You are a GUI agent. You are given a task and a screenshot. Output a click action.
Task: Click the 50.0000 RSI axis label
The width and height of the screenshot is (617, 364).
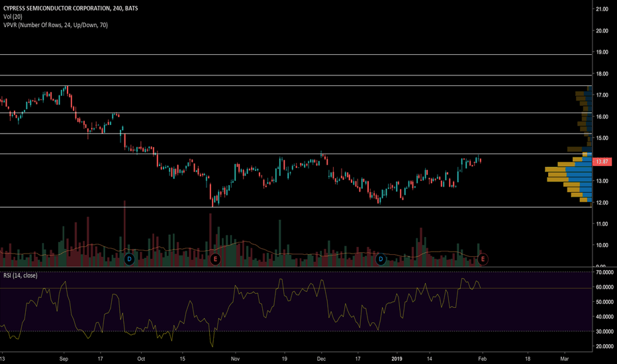pyautogui.click(x=605, y=302)
